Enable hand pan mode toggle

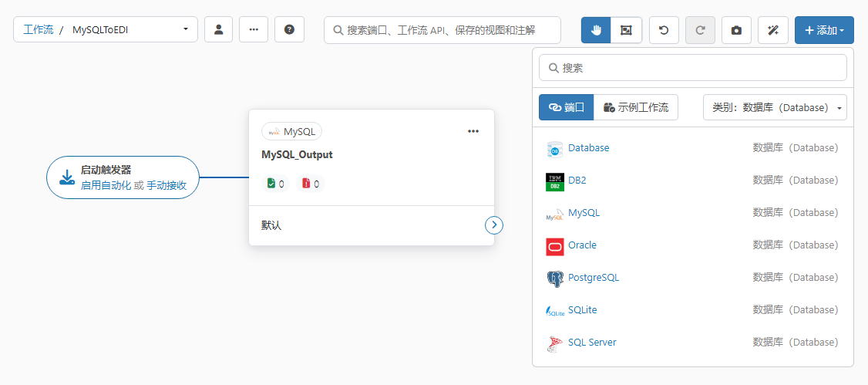click(596, 30)
